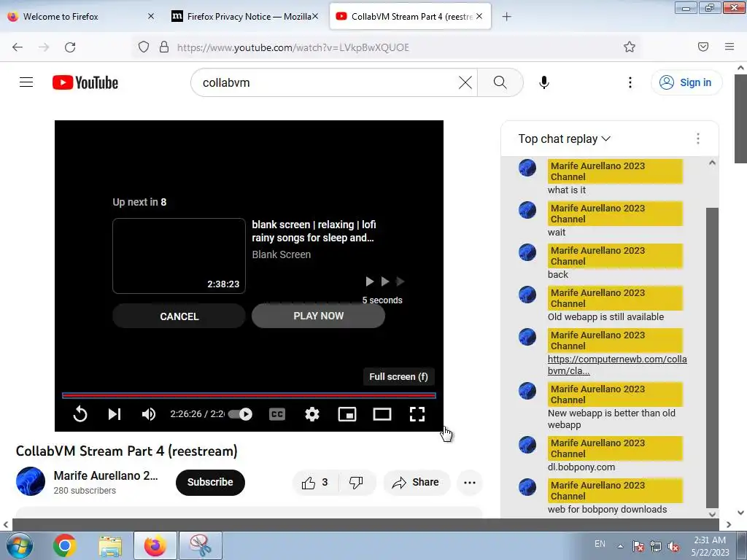
Task: Open 'blank screen | relaxing | lofi' title
Action: pos(314,231)
